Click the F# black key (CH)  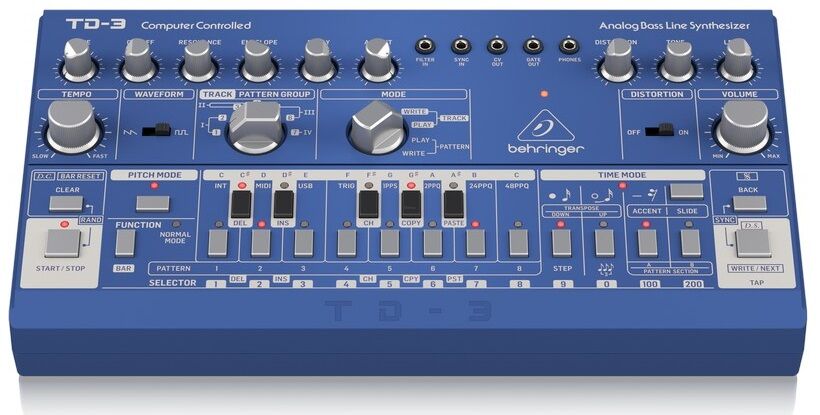click(x=368, y=204)
